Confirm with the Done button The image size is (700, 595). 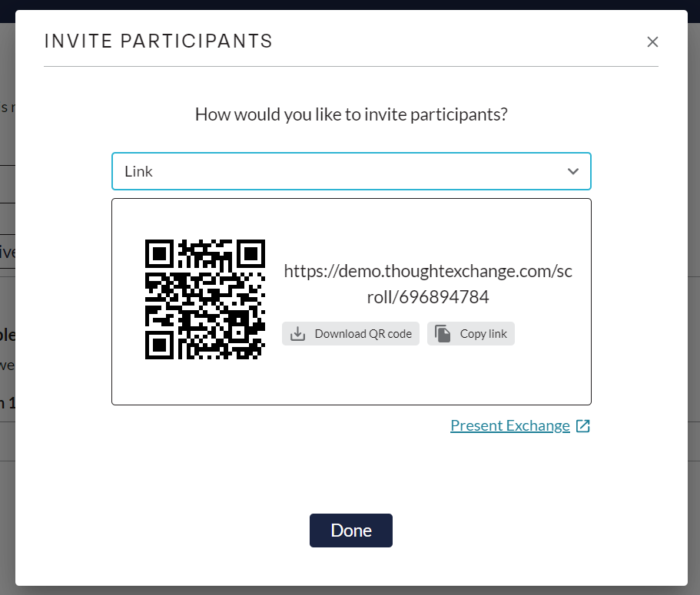pyautogui.click(x=351, y=531)
